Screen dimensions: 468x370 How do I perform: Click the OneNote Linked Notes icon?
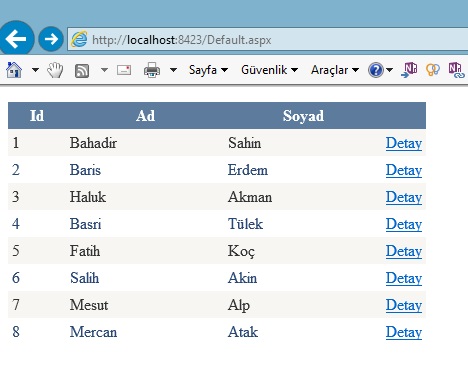click(456, 70)
